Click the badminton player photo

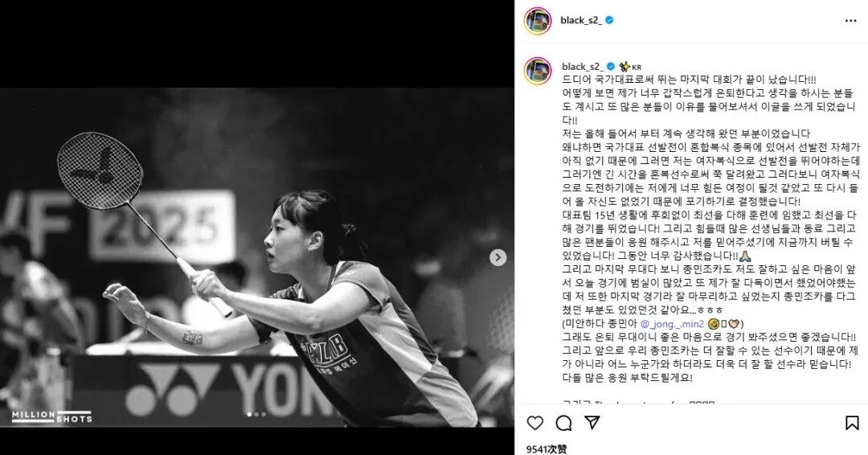point(257,257)
